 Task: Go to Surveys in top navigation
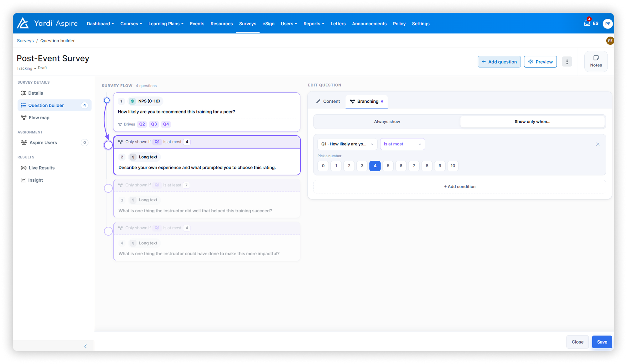pos(247,24)
